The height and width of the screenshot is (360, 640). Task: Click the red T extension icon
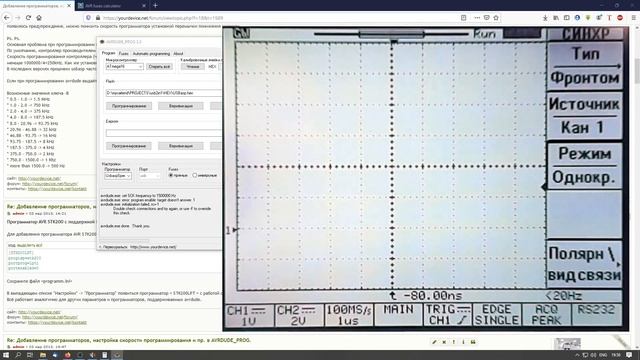coord(609,18)
